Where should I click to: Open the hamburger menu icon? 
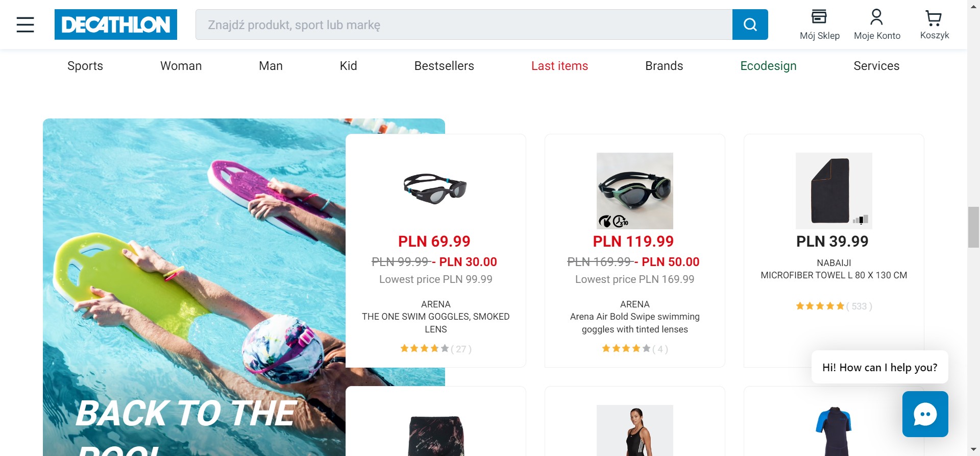click(x=25, y=25)
